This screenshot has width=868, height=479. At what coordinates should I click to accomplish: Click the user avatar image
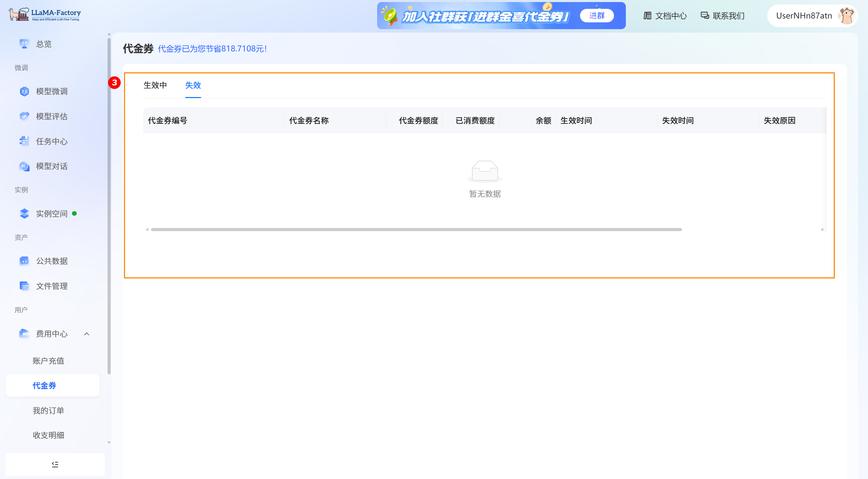click(x=846, y=16)
